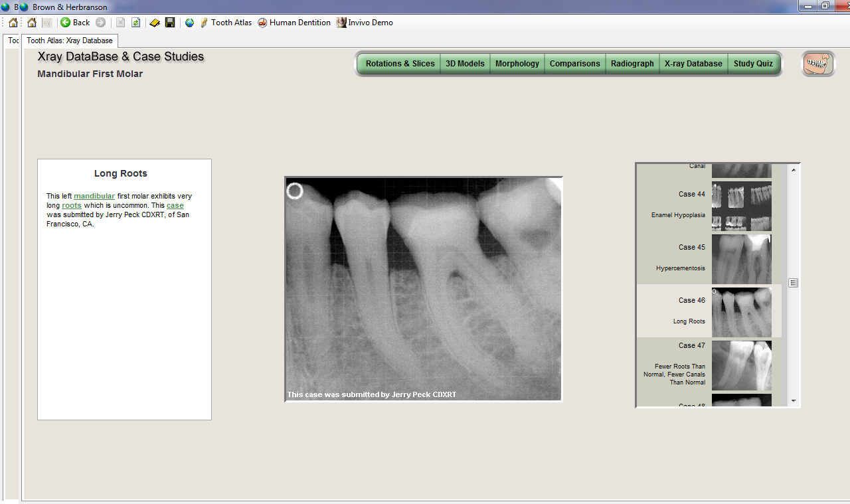Switch to the 3D Models section
850x504 pixels.
pyautogui.click(x=465, y=64)
